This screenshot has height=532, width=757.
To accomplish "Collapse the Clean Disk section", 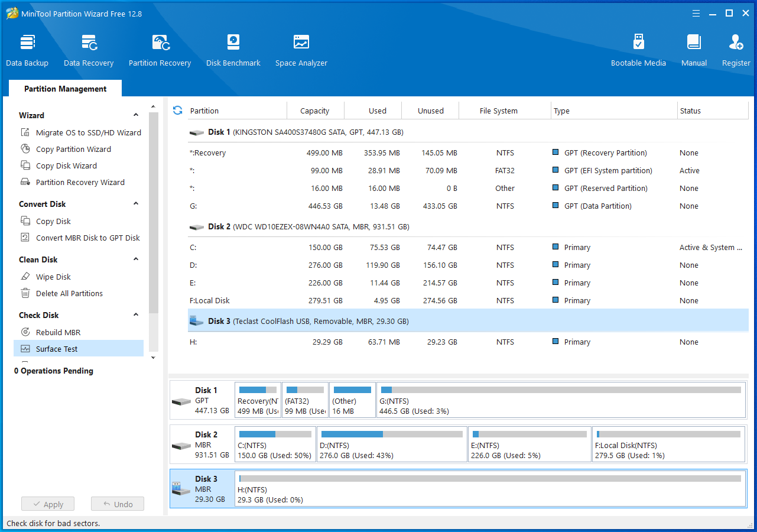I will 136,259.
